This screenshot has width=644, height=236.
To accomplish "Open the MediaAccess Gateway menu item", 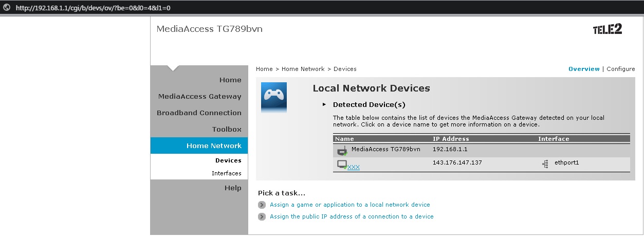I will coord(199,96).
